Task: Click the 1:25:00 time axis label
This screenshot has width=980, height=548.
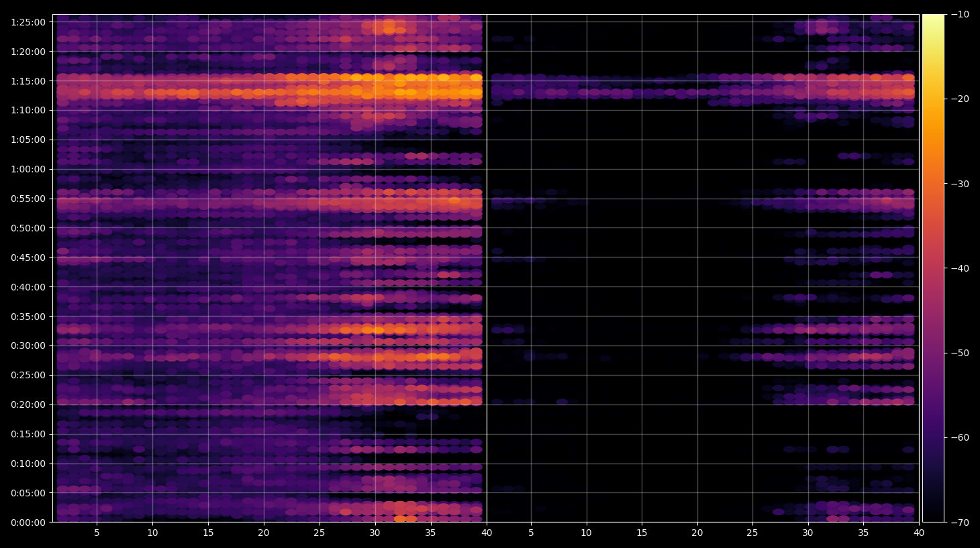Action: [28, 22]
